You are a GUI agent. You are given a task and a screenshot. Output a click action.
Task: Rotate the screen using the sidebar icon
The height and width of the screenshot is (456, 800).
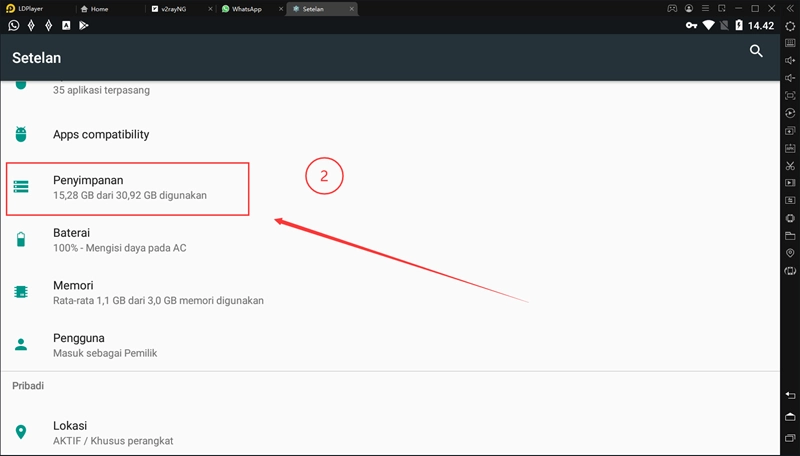(x=790, y=271)
